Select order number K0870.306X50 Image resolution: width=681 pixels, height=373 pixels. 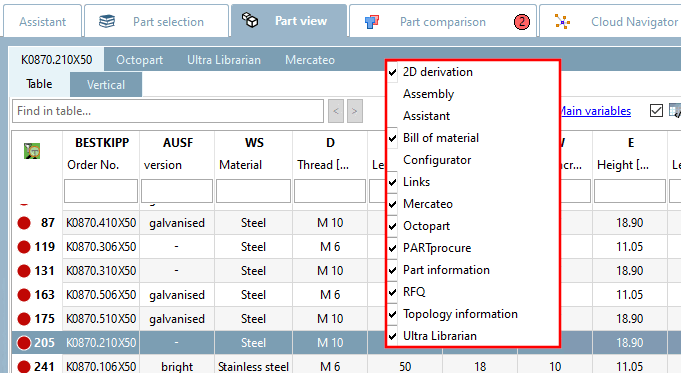[x=101, y=247]
